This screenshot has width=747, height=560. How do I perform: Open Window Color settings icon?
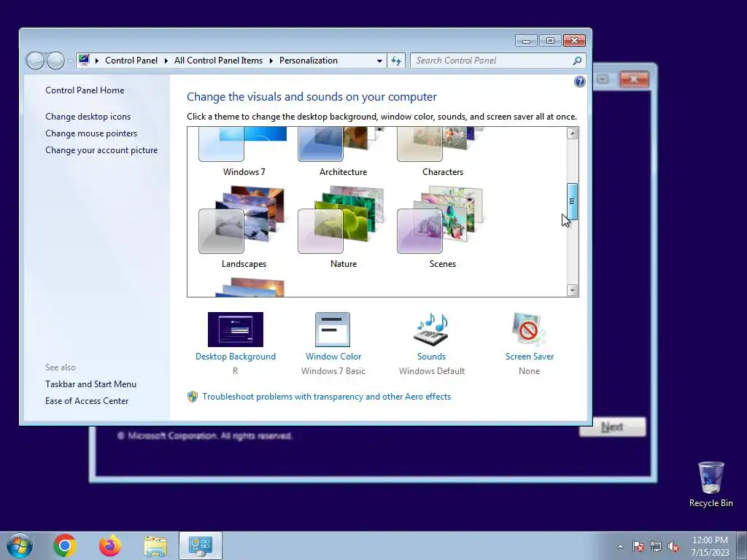[x=333, y=330]
